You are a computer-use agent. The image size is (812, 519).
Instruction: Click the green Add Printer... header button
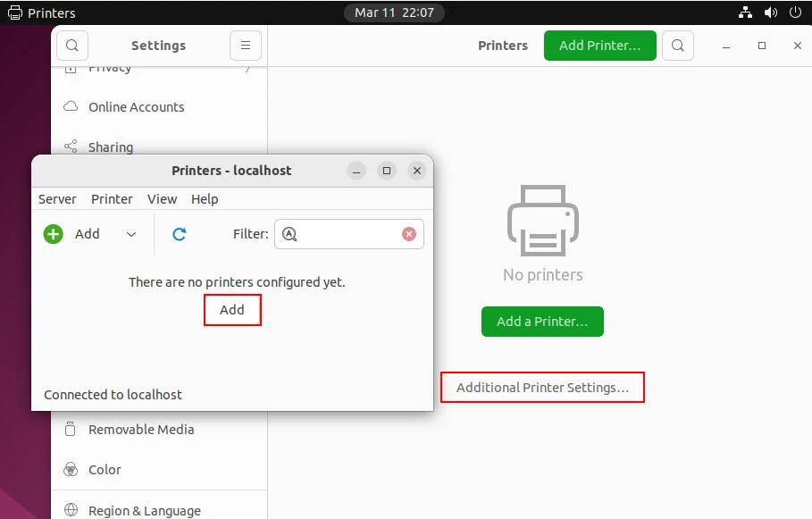[599, 46]
